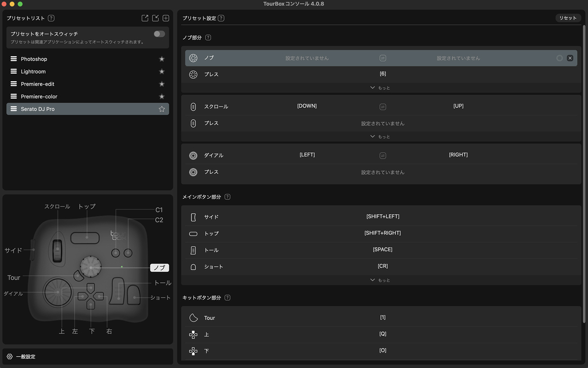Expand もっと under the ノブ section
The height and width of the screenshot is (368, 588).
(x=380, y=88)
